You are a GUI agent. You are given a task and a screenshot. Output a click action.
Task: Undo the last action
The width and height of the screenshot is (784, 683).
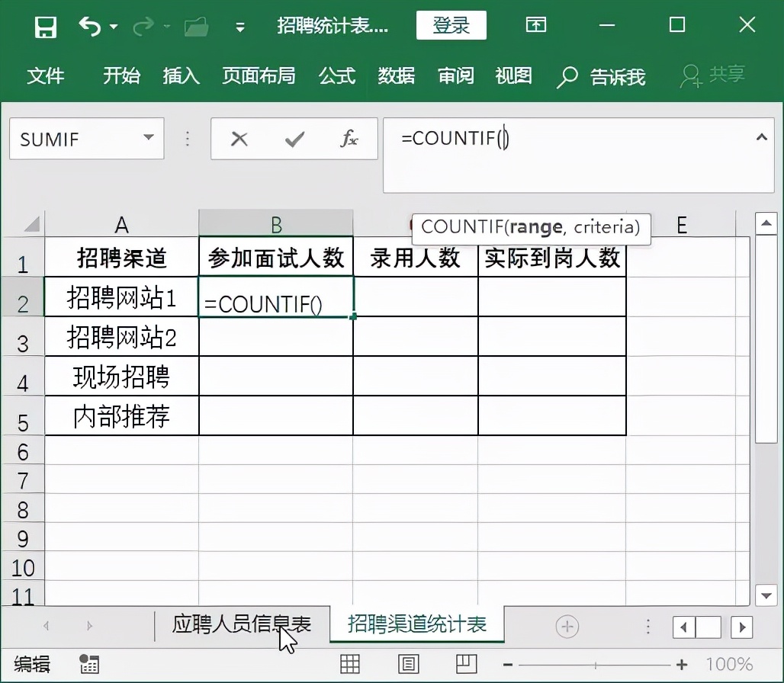point(88,25)
